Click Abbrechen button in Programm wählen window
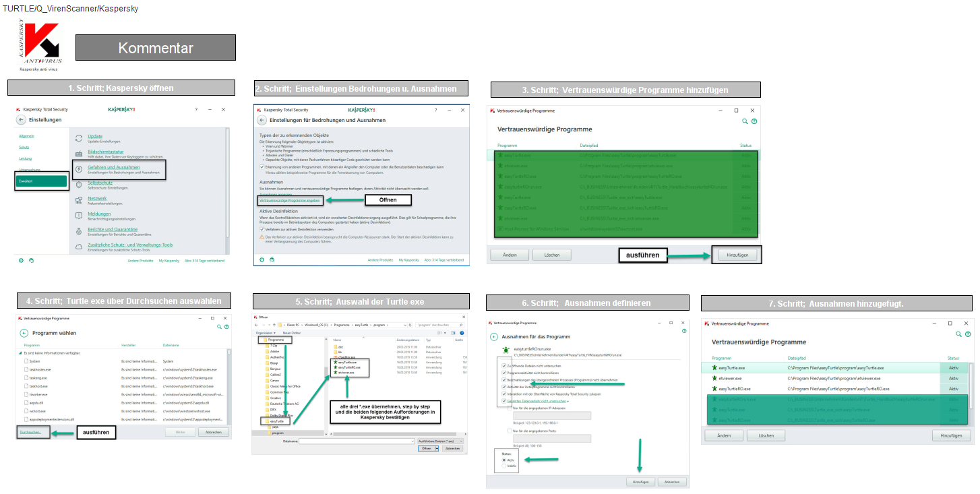Screen dimensions: 980x494 pos(214,432)
